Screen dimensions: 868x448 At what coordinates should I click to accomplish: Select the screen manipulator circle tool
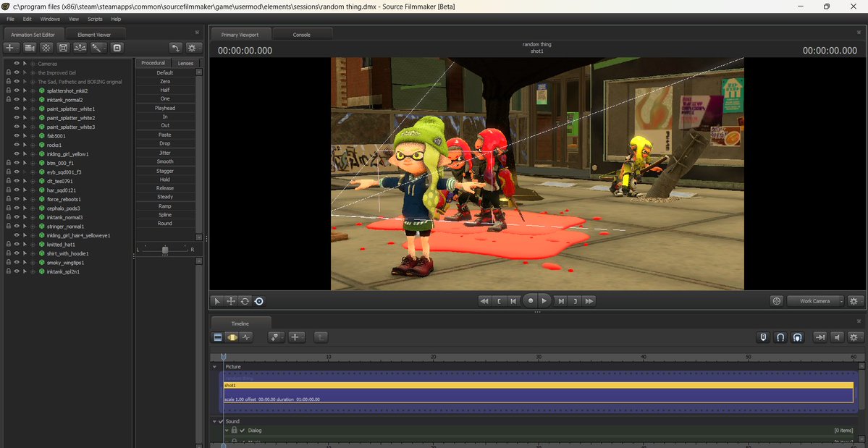tap(258, 301)
